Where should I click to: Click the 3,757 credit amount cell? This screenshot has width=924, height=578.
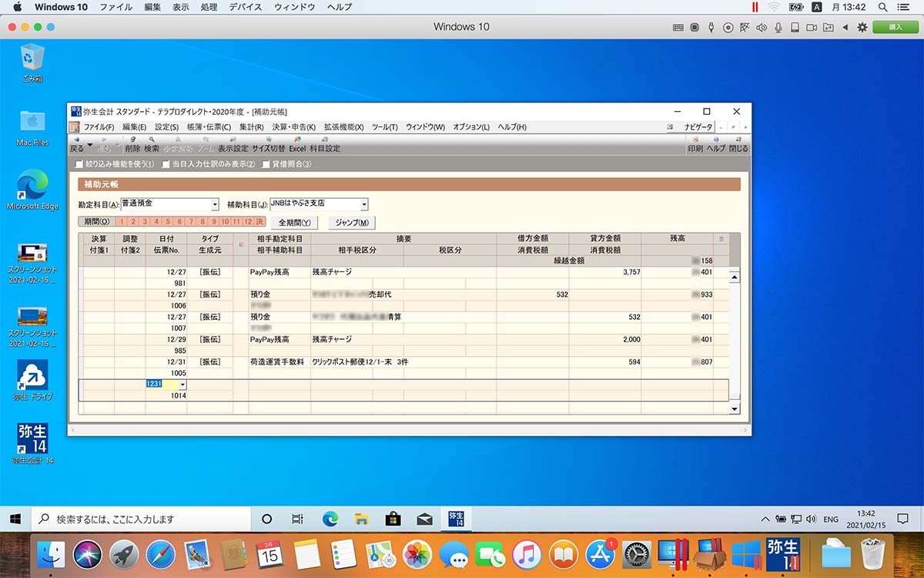[605, 272]
